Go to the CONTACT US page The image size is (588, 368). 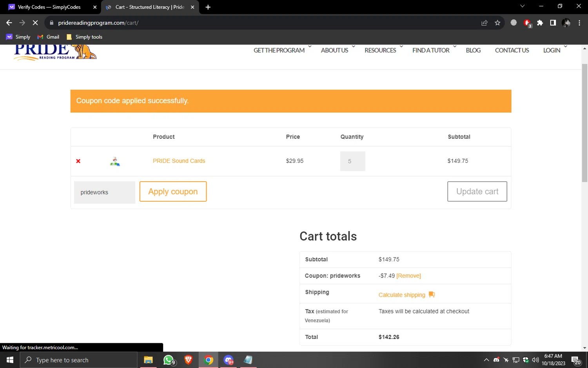[512, 50]
